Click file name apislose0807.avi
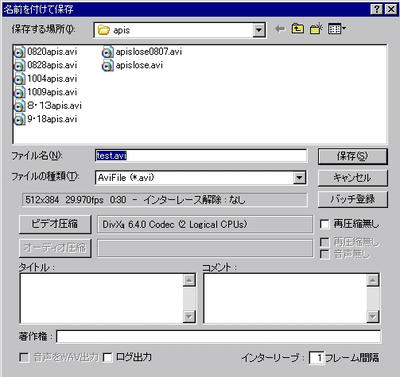 [149, 52]
